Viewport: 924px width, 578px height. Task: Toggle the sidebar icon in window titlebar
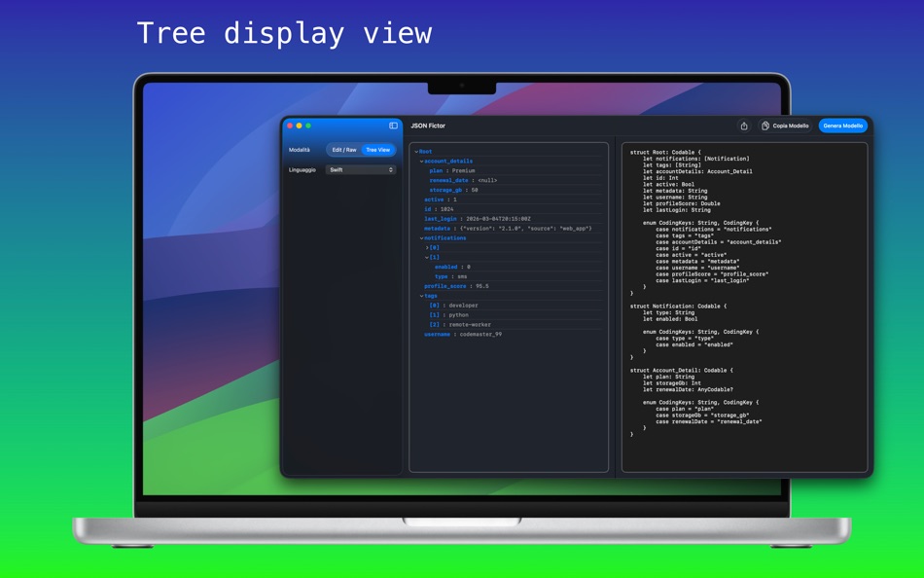392,125
